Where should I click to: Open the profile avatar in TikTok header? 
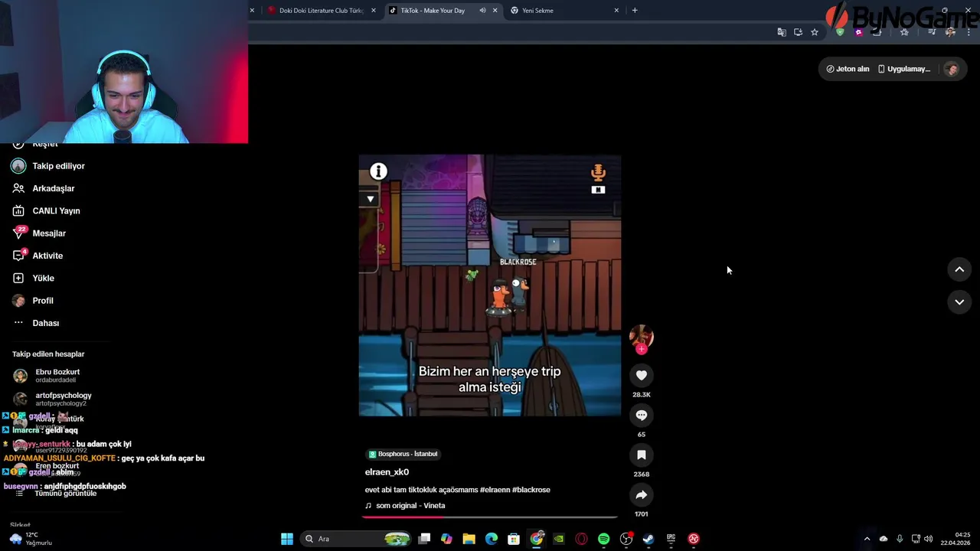pyautogui.click(x=952, y=69)
